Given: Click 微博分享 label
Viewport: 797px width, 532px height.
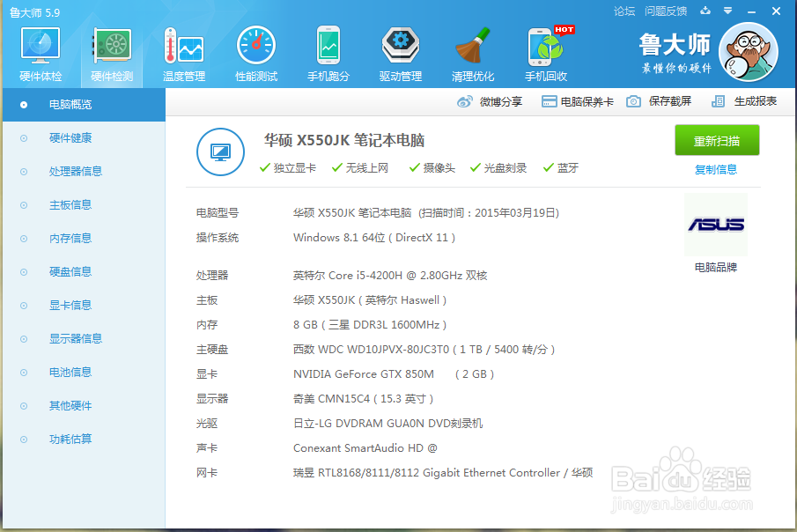Looking at the screenshot, I should [501, 101].
